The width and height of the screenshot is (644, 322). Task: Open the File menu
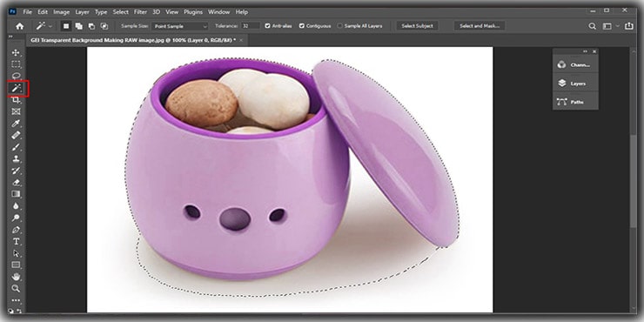tap(27, 12)
